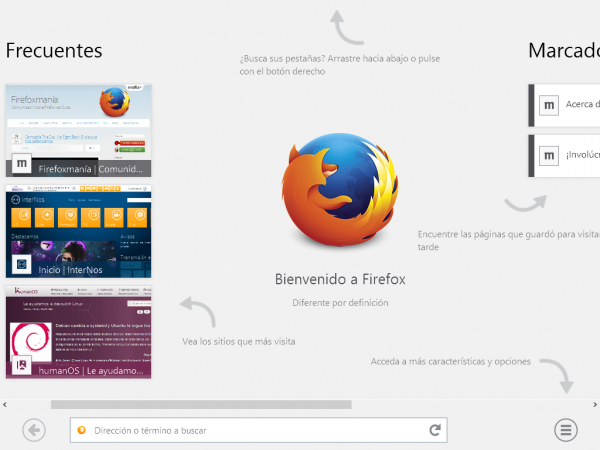Viewport: 600px width, 450px height.
Task: Click the Bienvenido a Firefox text
Action: coord(340,279)
